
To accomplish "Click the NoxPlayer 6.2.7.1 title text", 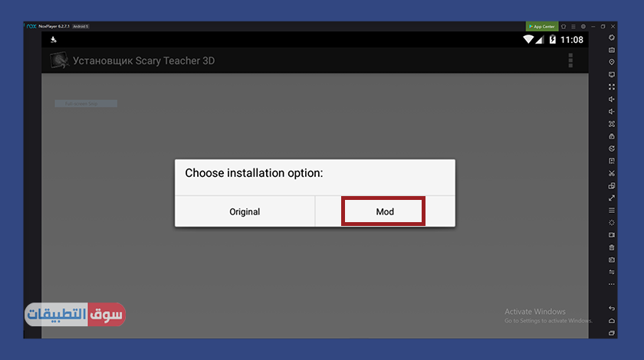I will [x=54, y=26].
